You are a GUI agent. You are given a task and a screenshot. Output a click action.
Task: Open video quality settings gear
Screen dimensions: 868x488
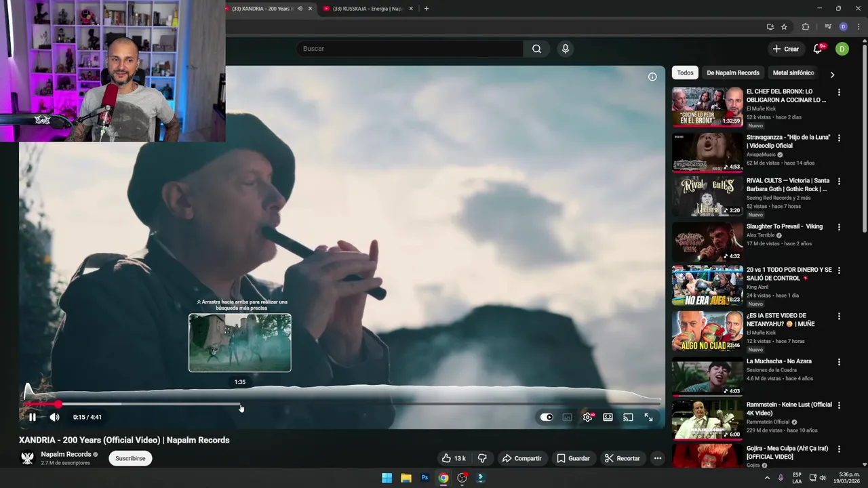[x=588, y=418]
